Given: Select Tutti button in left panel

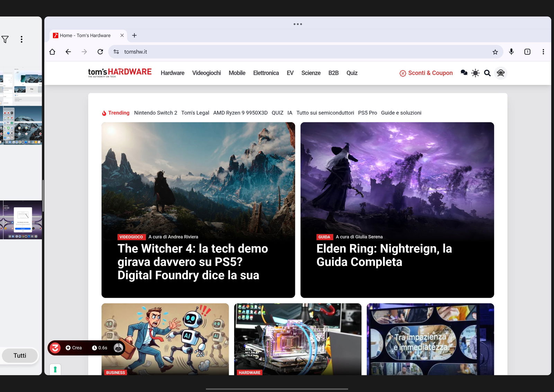Looking at the screenshot, I should [x=20, y=356].
